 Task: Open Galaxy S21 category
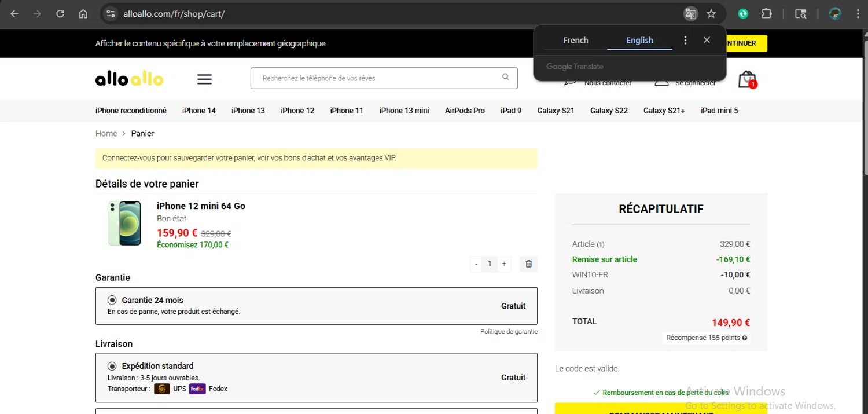[556, 111]
